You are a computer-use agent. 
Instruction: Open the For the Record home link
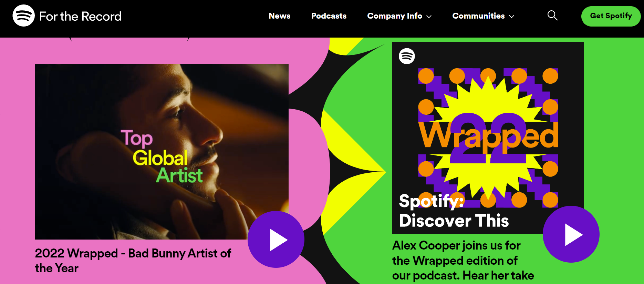click(x=80, y=16)
